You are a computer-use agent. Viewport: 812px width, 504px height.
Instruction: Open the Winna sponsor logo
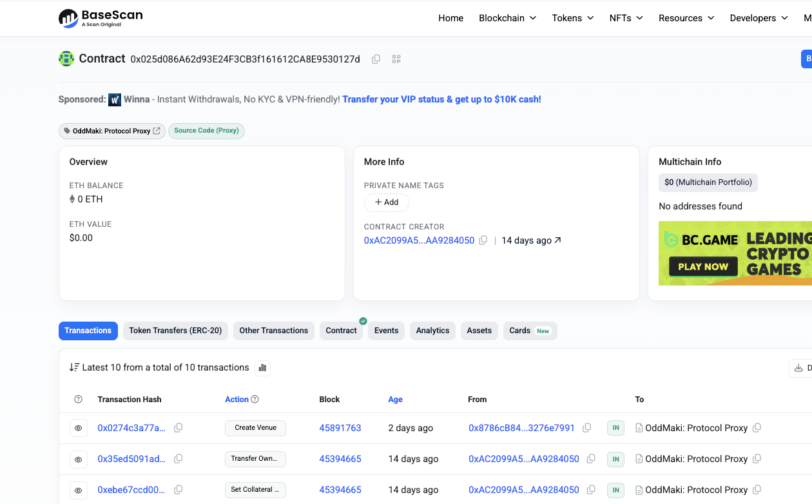(115, 100)
